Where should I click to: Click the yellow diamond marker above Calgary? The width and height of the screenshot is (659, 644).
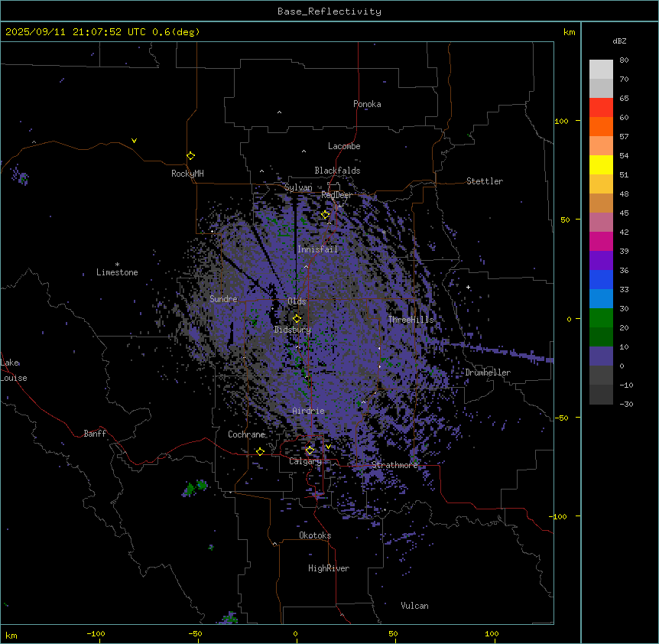[x=310, y=450]
